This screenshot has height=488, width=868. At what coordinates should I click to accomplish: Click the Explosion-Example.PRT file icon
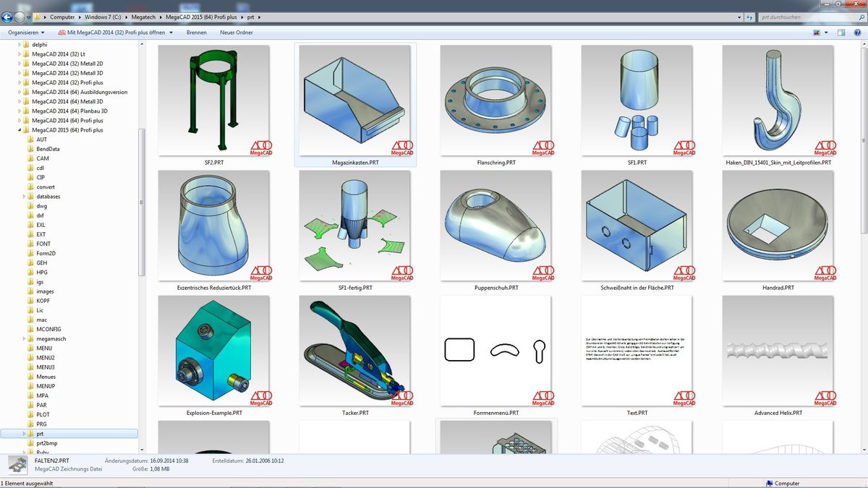click(213, 351)
